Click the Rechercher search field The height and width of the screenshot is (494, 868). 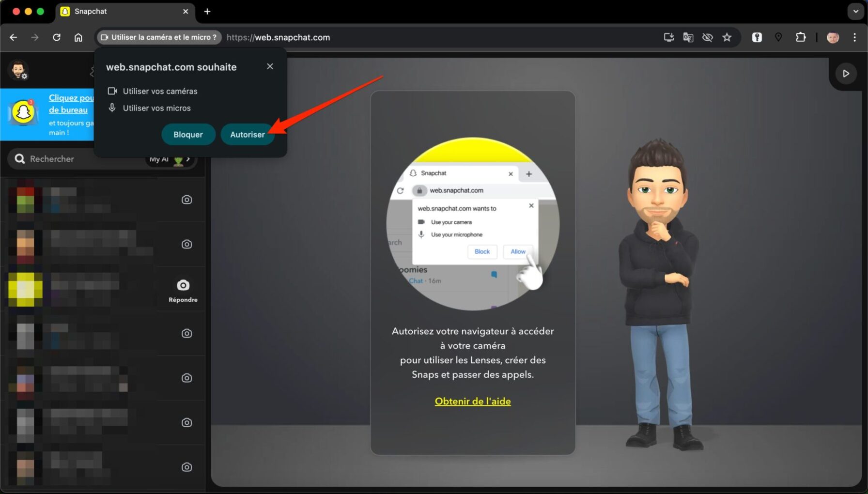[x=77, y=159]
